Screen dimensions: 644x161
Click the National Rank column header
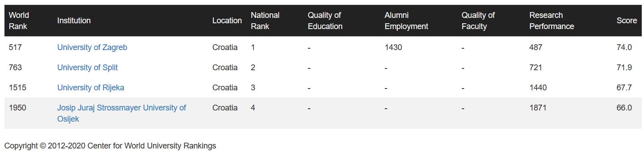pyautogui.click(x=265, y=21)
